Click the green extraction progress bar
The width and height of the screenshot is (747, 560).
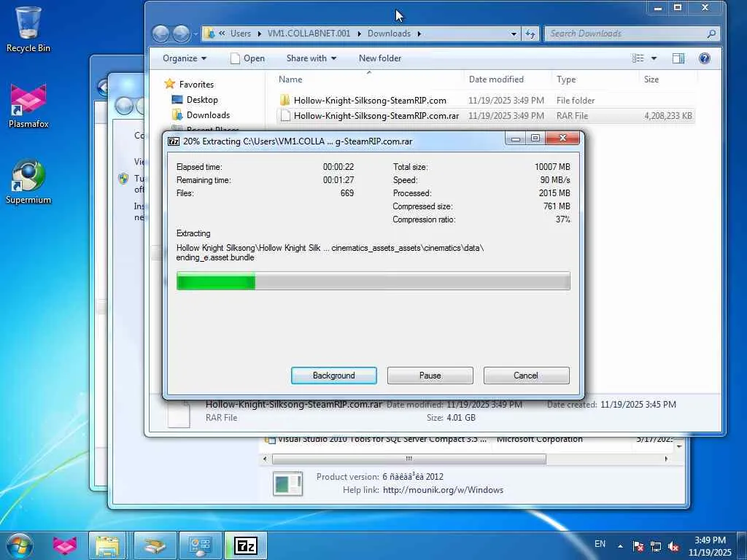pos(373,281)
